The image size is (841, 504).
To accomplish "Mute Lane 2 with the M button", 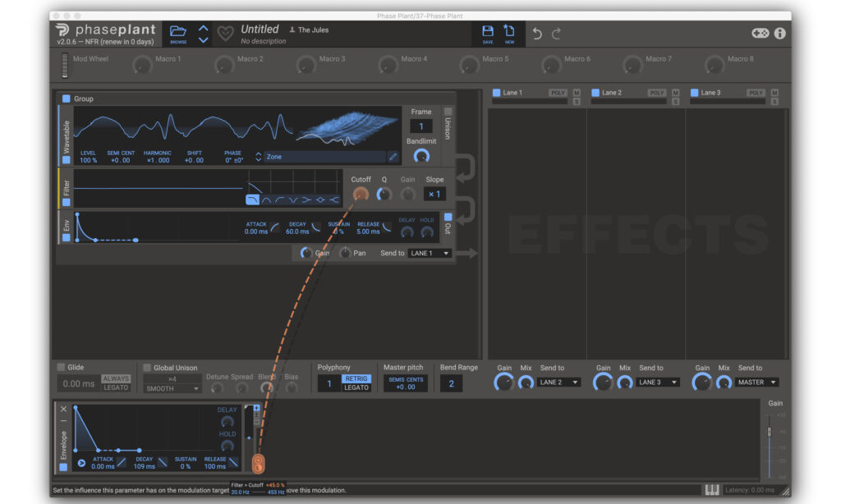I will pos(676,93).
